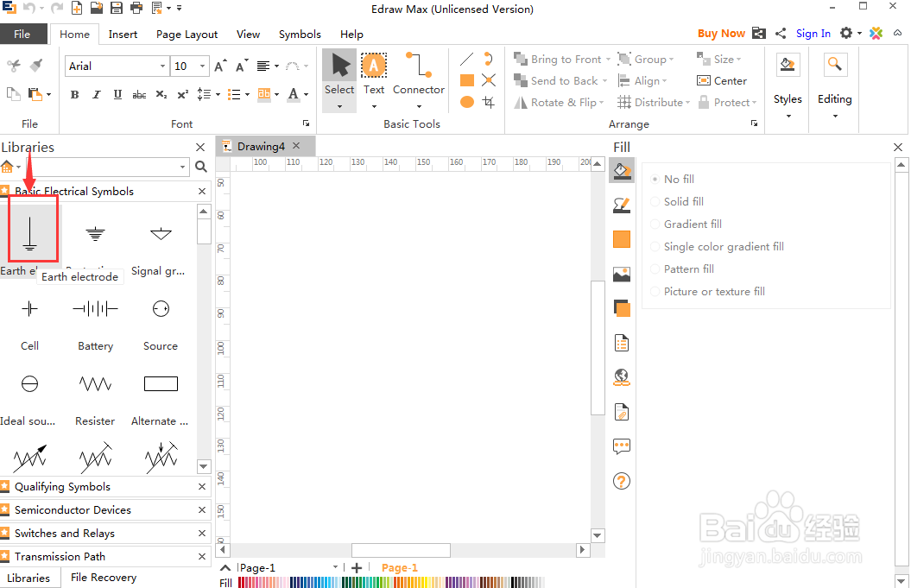
Task: Pick the orange ellipse shape tool
Action: click(x=466, y=102)
